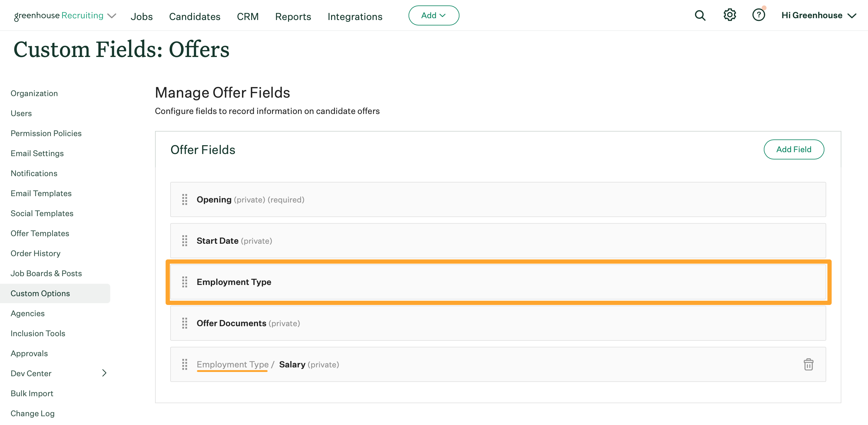The width and height of the screenshot is (868, 425).
Task: Expand the Dev Center submenu arrow
Action: [x=104, y=373]
